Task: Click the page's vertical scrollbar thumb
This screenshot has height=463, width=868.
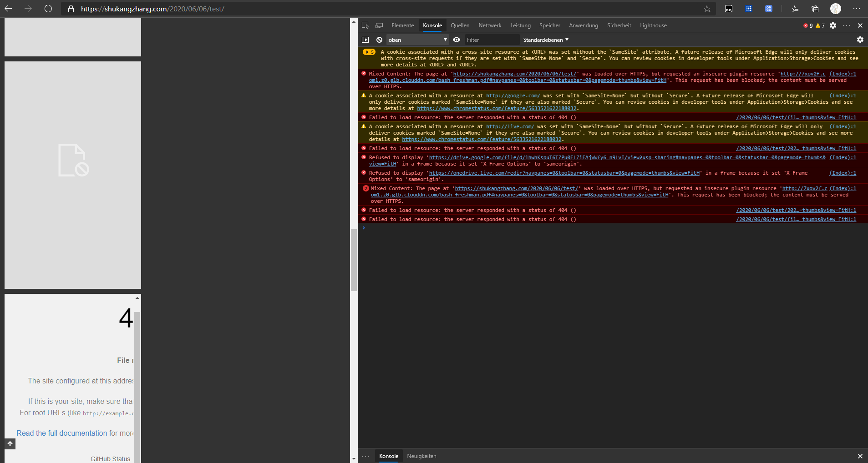Action: [x=354, y=260]
